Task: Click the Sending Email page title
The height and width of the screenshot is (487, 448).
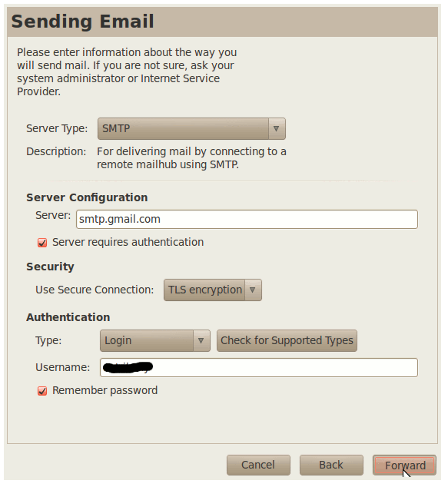Action: (83, 21)
